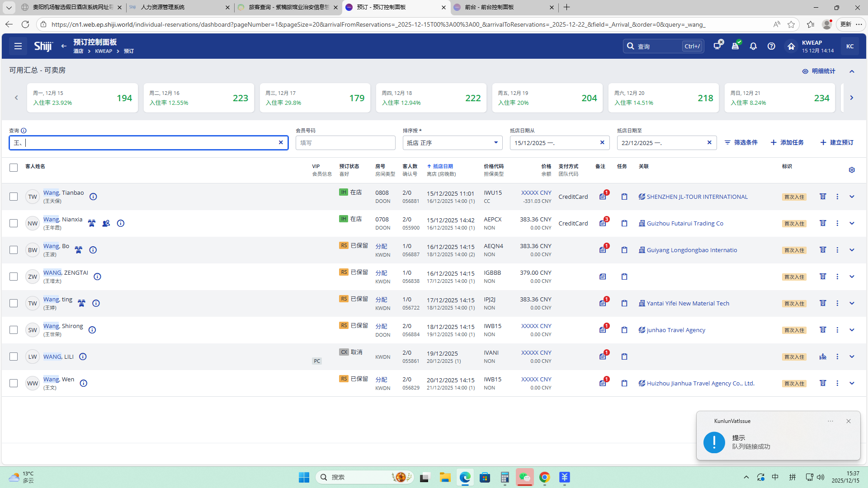This screenshot has width=868, height=488.
Task: Open the hamburger main menu
Action: tap(18, 46)
